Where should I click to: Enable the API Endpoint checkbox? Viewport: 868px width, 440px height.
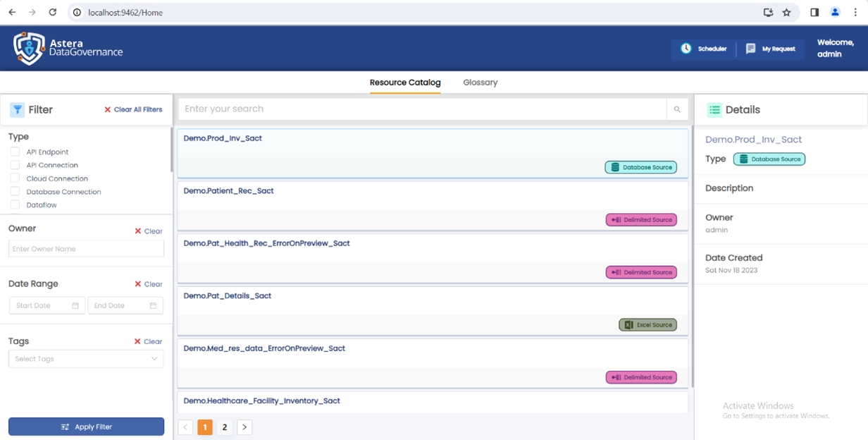click(x=15, y=152)
